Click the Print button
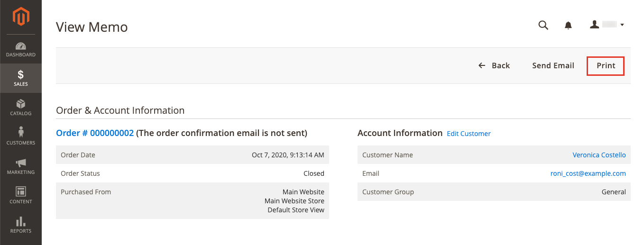 [606, 66]
